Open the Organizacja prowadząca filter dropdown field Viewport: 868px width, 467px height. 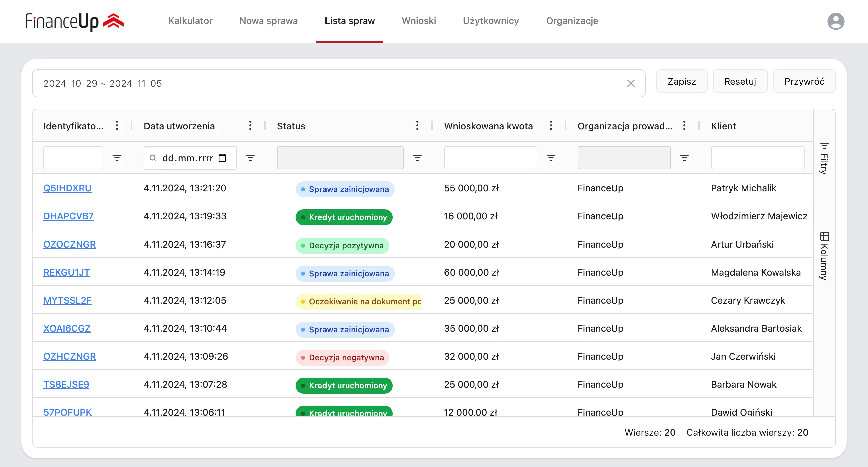tap(624, 157)
